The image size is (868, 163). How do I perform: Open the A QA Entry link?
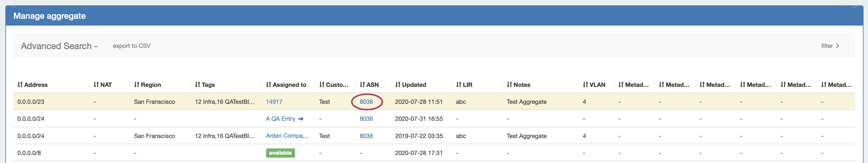tap(280, 119)
